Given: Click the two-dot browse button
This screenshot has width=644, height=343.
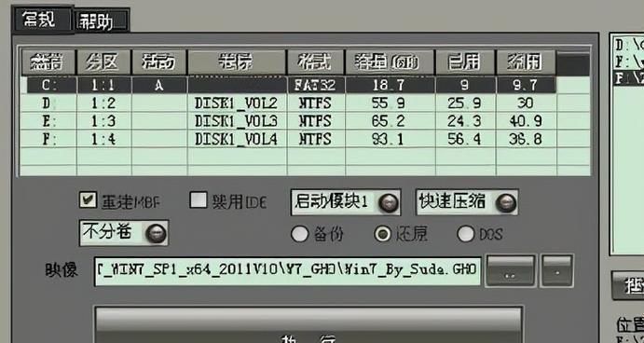Looking at the screenshot, I should (511, 270).
